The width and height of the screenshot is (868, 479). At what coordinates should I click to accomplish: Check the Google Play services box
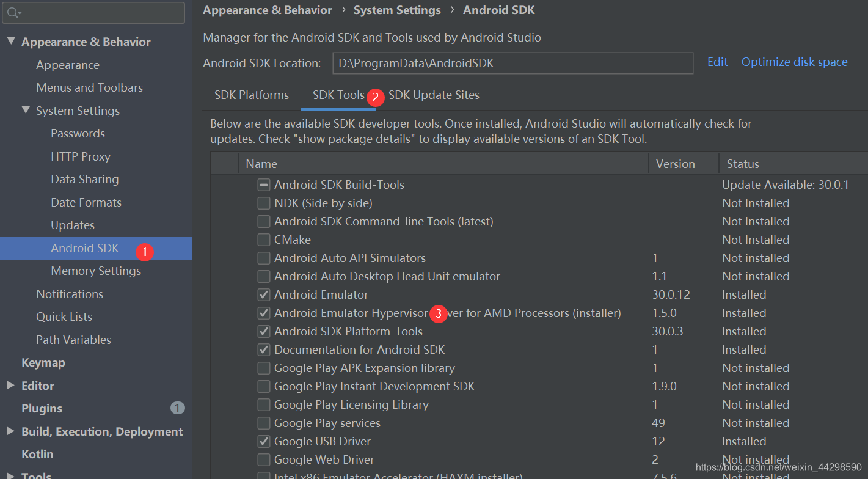tap(264, 423)
